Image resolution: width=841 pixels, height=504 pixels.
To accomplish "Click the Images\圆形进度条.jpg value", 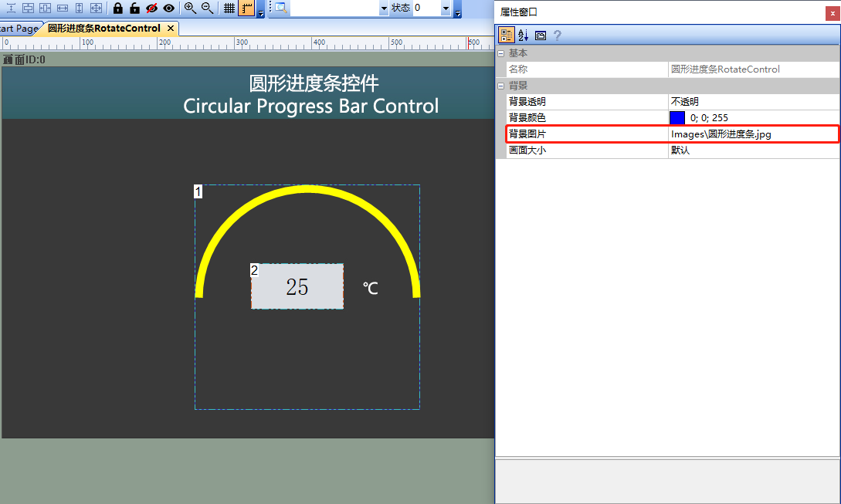I will [721, 134].
